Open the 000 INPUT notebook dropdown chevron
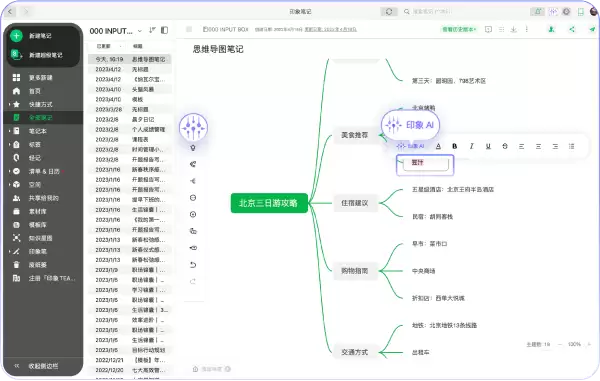This screenshot has width=600, height=381. (x=140, y=31)
